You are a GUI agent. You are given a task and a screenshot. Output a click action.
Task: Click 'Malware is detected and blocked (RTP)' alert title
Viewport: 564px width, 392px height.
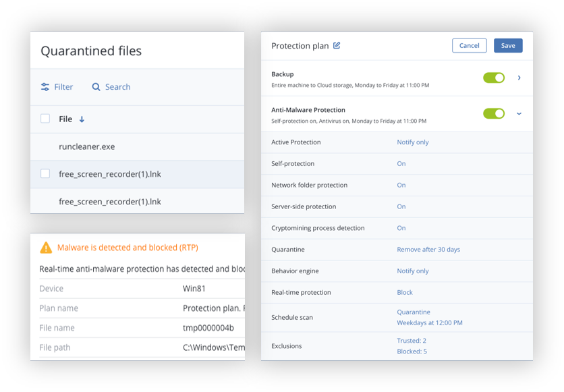(x=128, y=248)
